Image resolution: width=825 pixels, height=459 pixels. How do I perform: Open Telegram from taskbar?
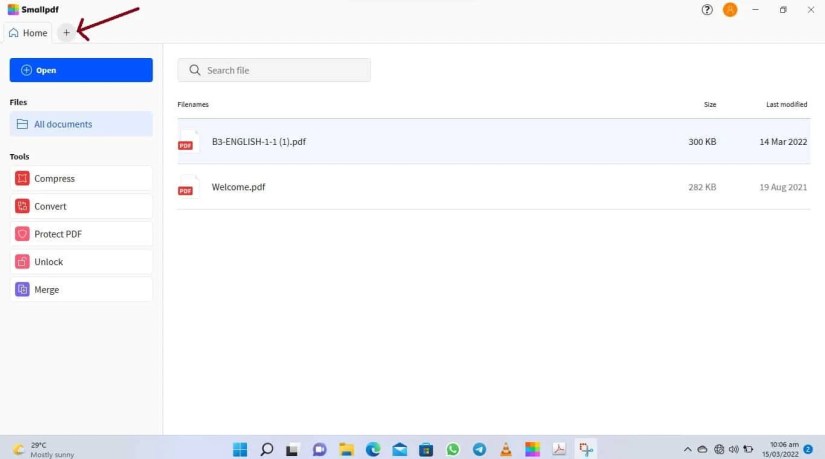coord(479,449)
